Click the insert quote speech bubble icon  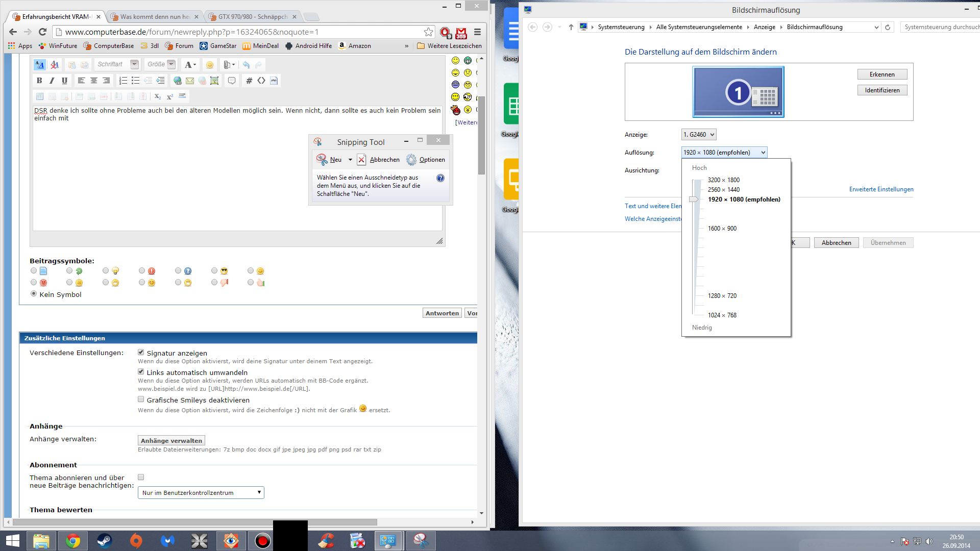coord(232,81)
